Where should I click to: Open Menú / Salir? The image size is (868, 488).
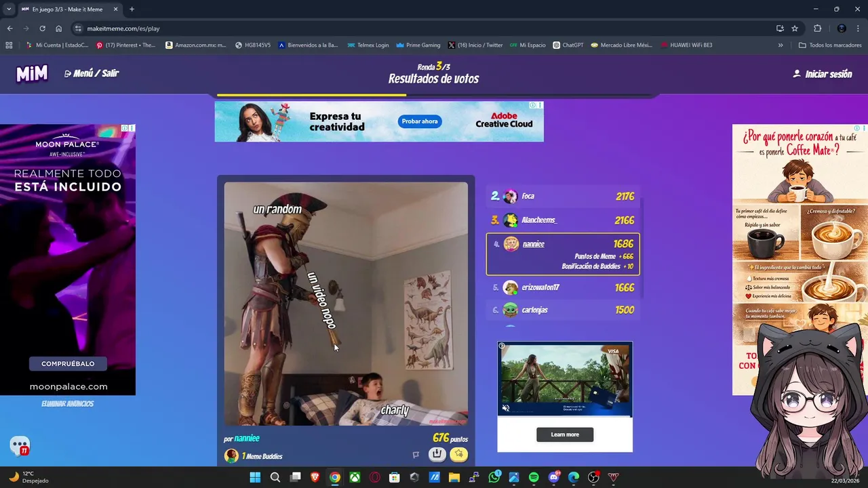click(92, 73)
